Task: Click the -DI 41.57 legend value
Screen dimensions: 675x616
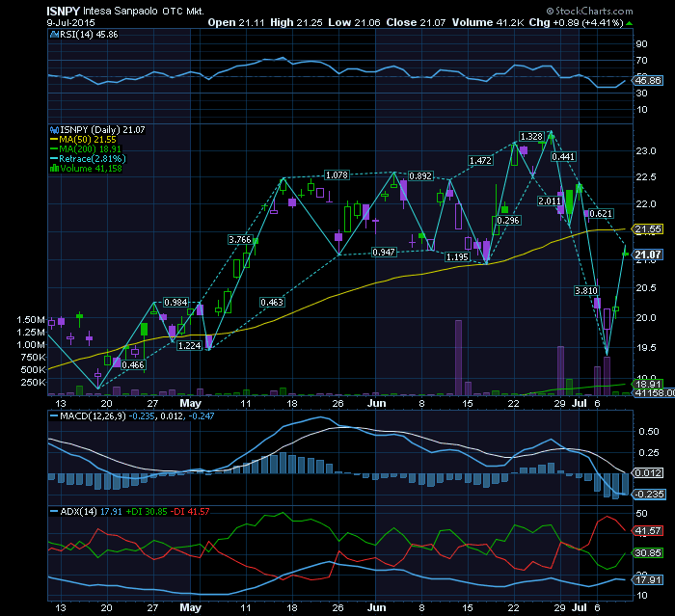Action: (x=190, y=511)
